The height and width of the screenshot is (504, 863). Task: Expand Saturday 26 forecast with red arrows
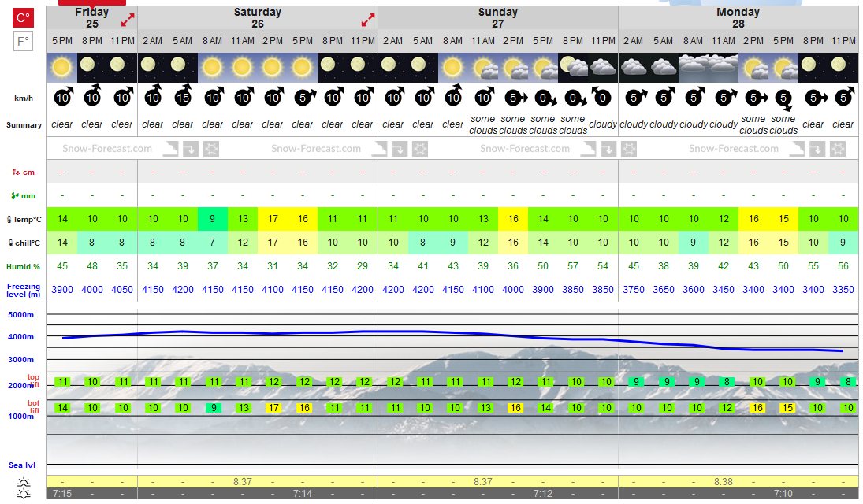[x=367, y=20]
